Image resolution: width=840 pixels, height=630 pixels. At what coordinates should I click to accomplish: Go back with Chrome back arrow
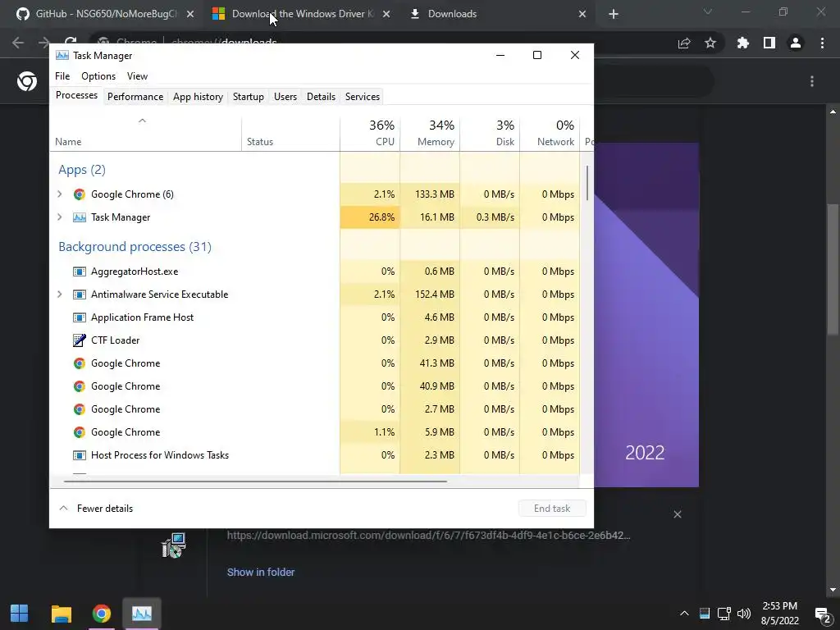[18, 43]
